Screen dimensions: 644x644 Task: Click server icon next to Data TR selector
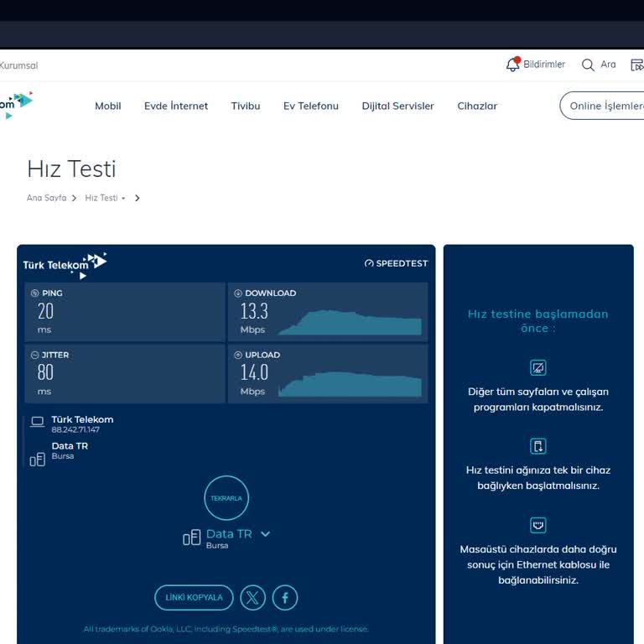pos(192,538)
